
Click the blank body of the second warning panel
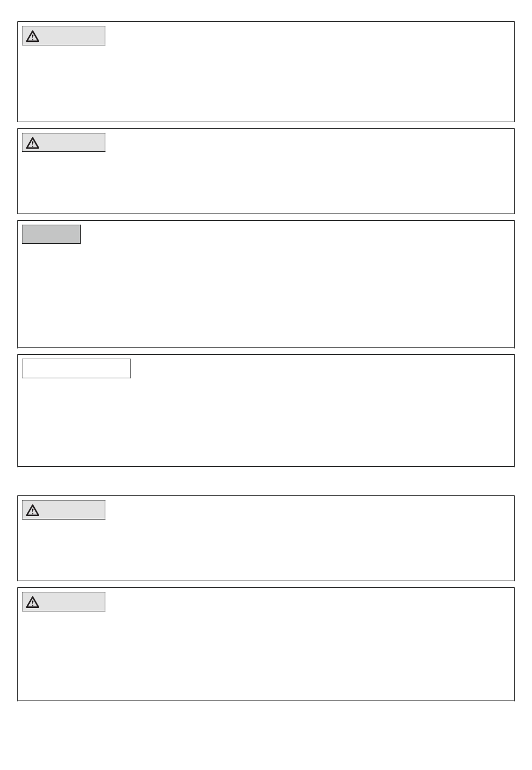pos(266,182)
